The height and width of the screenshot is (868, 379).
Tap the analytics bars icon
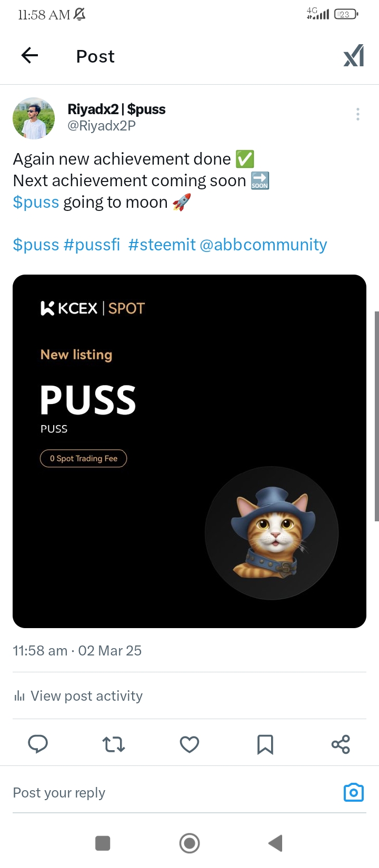pos(19,697)
